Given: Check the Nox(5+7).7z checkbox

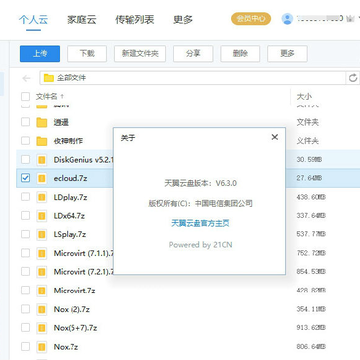Looking at the screenshot, I should point(25,328).
